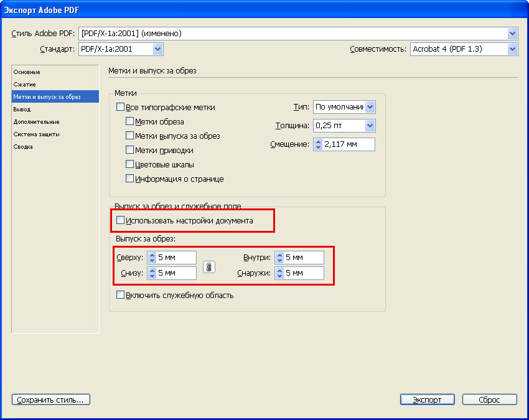Click the 'Внутри' bleed stepper arrows
Screen dimensions: 529x420
point(279,258)
